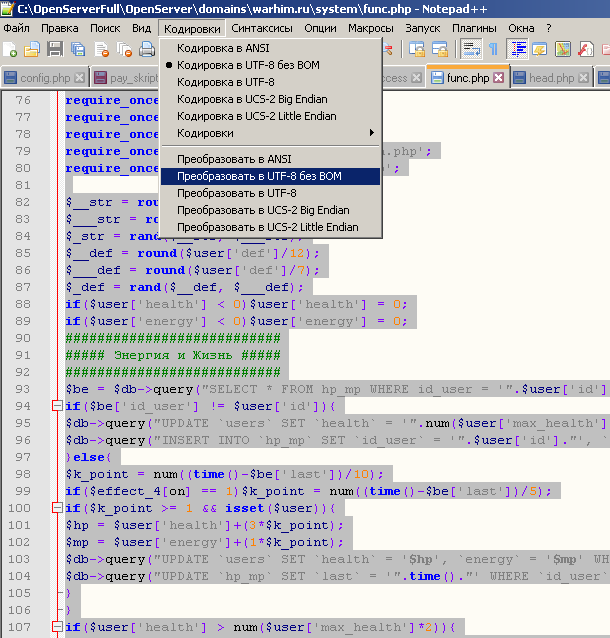Collapse the fold marker at line 100
610x638 pixels.
click(57, 508)
